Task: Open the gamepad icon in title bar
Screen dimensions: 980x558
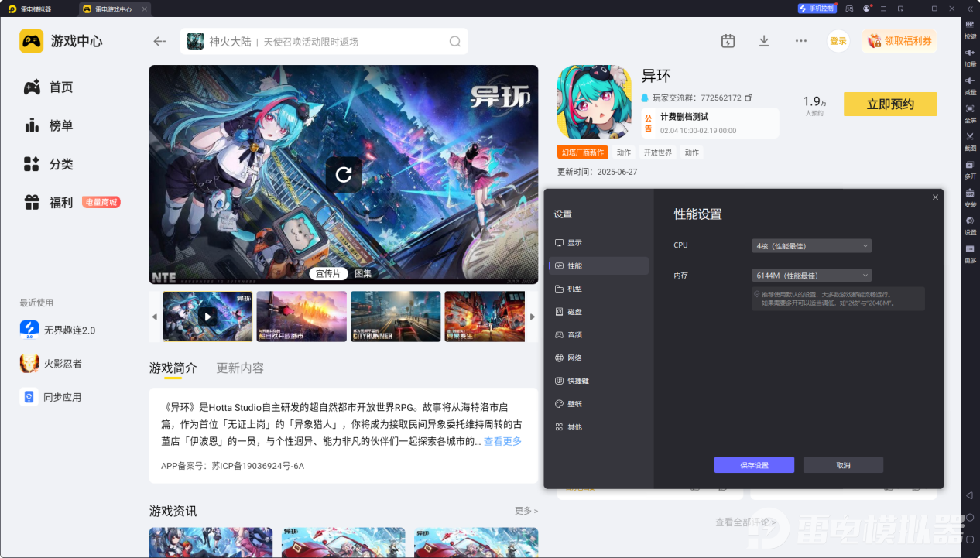Action: tap(849, 9)
